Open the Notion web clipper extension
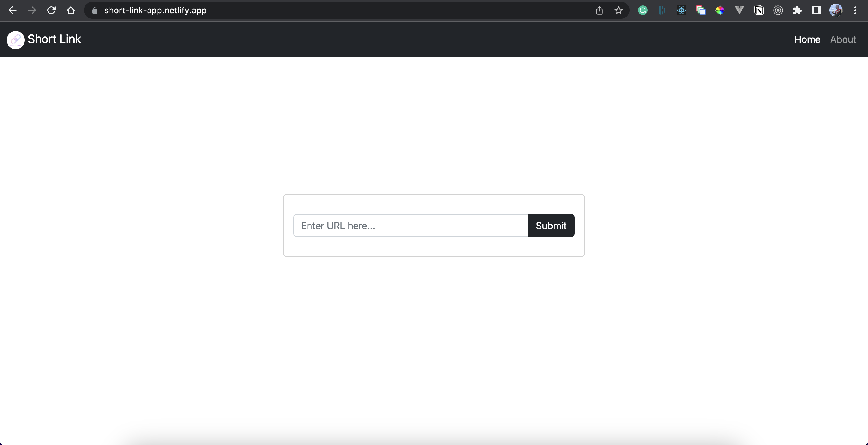Screen dimensions: 868x445 758,11
